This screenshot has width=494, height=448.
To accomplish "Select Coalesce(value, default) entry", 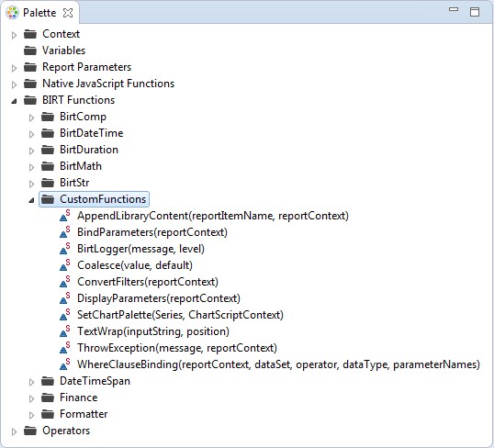I will click(x=135, y=265).
